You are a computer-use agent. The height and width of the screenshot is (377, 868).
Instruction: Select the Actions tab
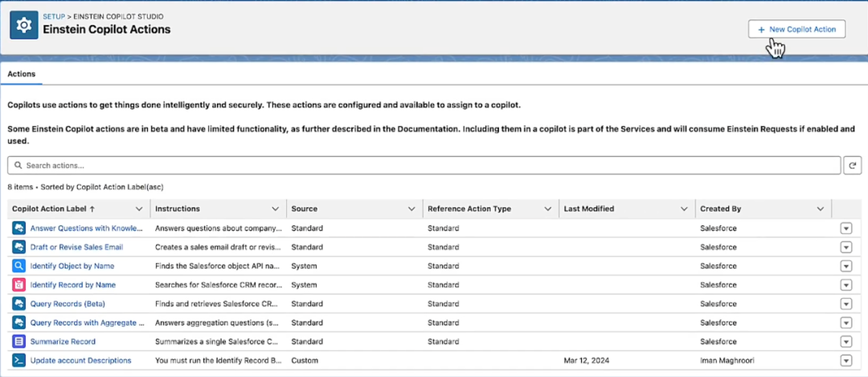coord(22,74)
